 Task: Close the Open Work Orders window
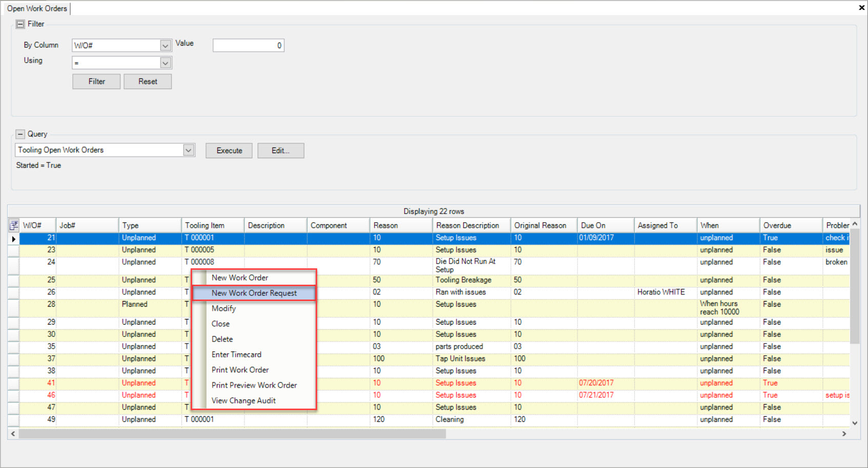861,8
